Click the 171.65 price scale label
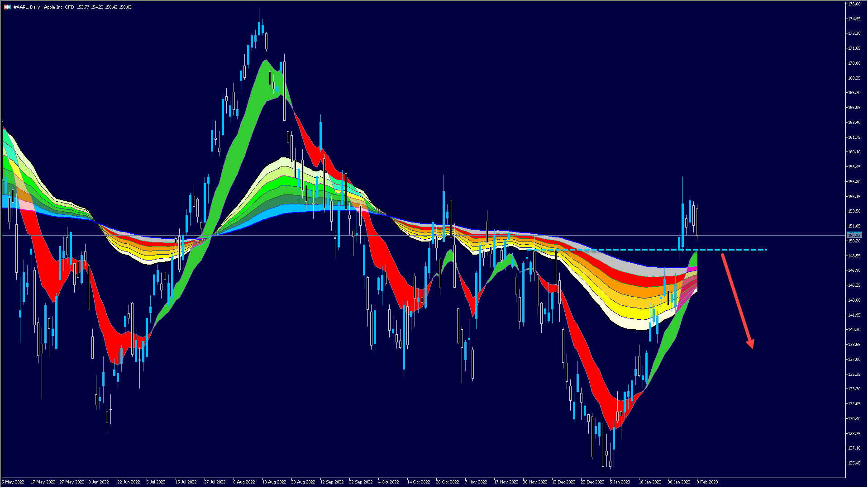The height and width of the screenshot is (488, 868). pos(854,48)
